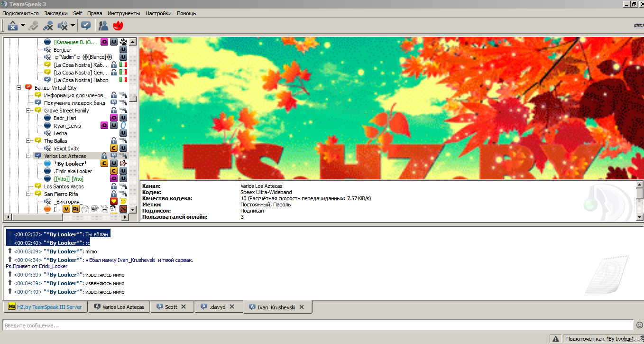The image size is (644, 344).
Task: Click the M moderated icon on Varios Los Aztecas
Action: [114, 156]
